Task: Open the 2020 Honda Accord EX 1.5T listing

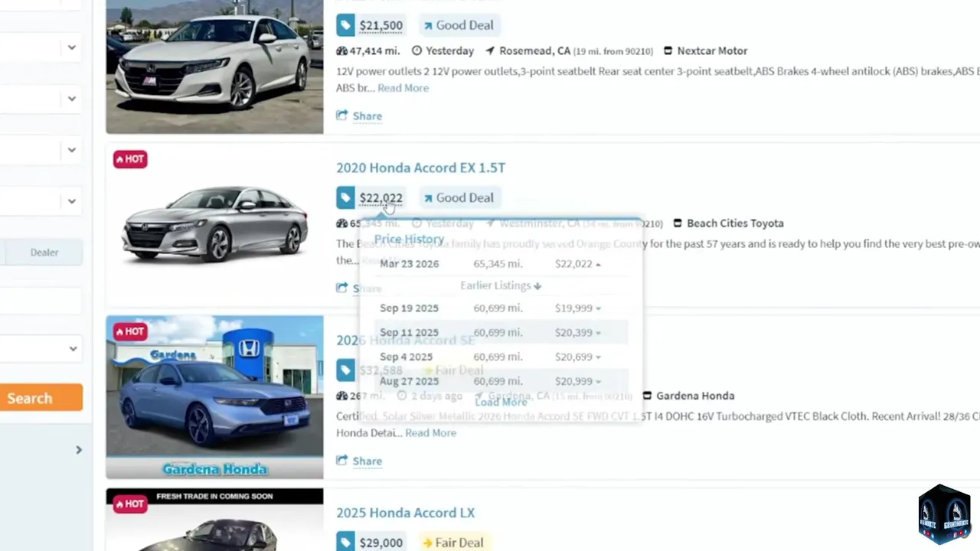Action: pos(420,168)
